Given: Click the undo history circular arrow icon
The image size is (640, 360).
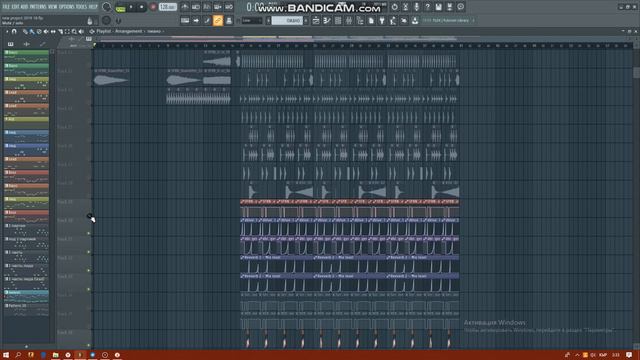Looking at the screenshot, I should pyautogui.click(x=394, y=7).
